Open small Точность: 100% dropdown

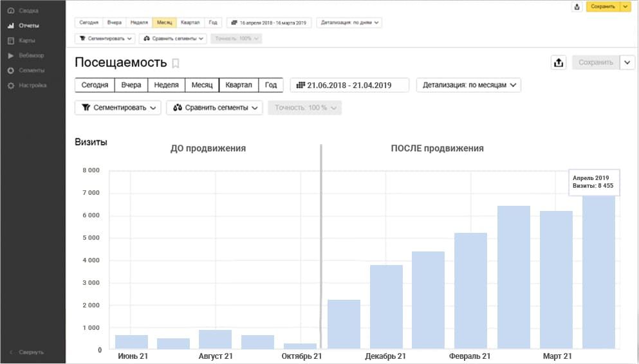point(236,39)
